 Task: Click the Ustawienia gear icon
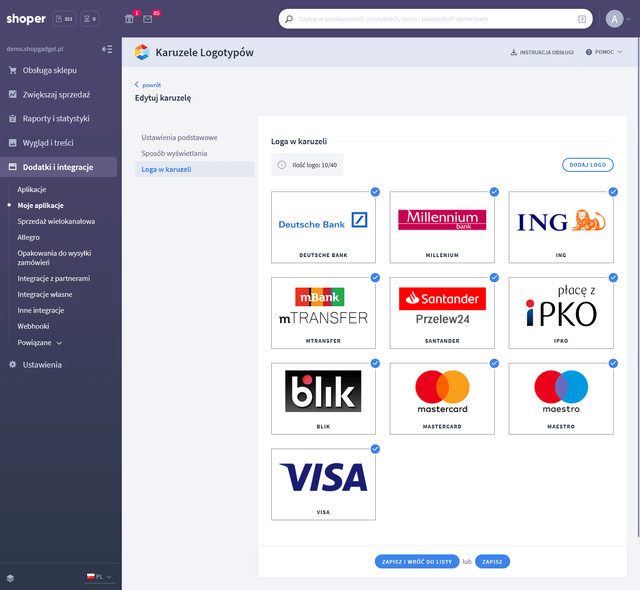pyautogui.click(x=13, y=364)
